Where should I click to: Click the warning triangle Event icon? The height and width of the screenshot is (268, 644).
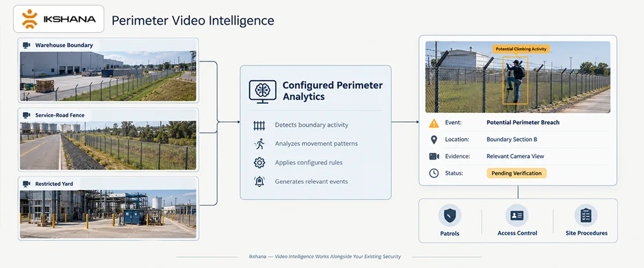(434, 123)
